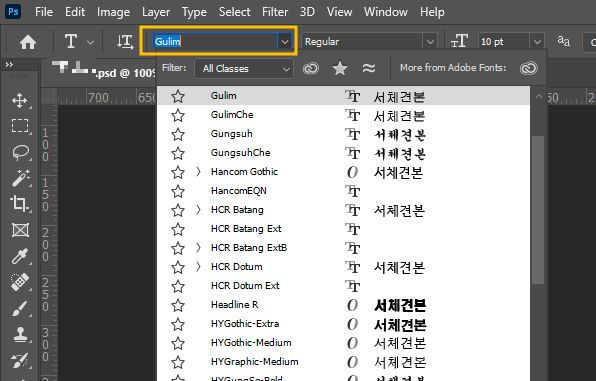
Task: Open the font family dropdown arrow
Action: (285, 42)
